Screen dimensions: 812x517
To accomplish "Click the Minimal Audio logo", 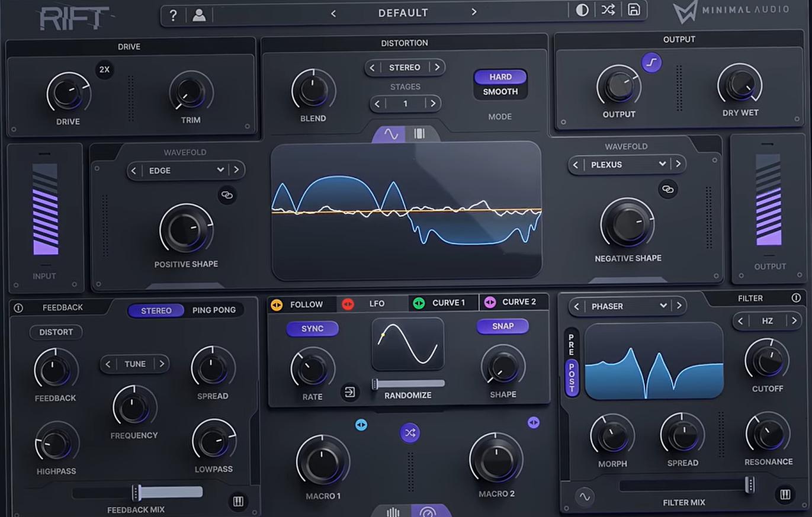I will coord(731,12).
